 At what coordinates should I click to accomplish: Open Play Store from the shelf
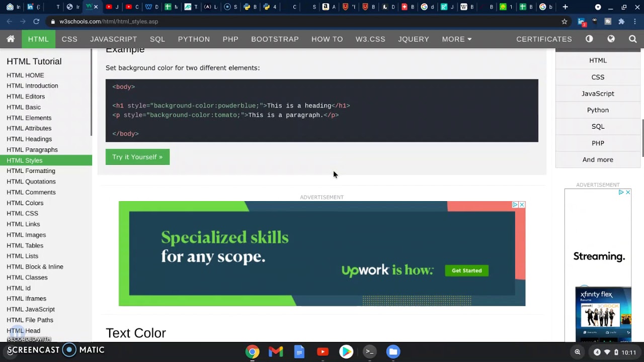tap(346, 351)
